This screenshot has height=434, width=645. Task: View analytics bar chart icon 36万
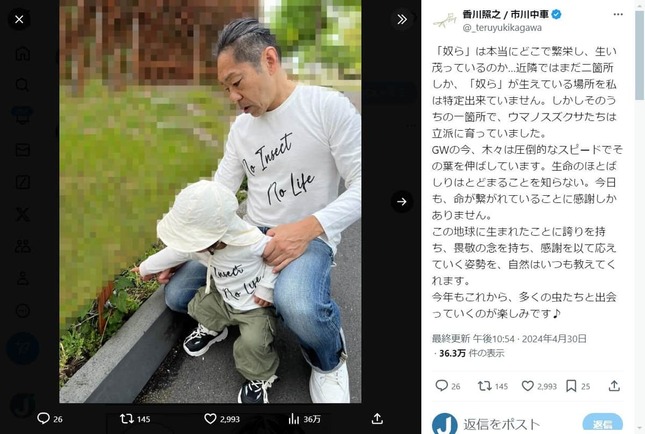point(294,419)
